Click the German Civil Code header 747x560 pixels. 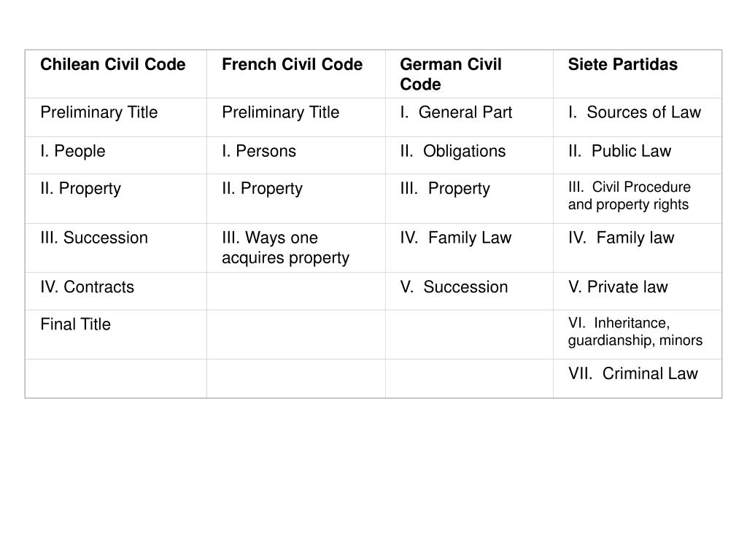point(469,74)
